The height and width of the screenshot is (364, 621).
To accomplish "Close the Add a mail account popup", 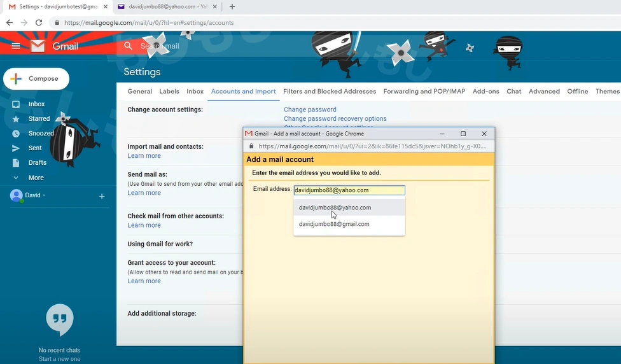I will pyautogui.click(x=484, y=134).
